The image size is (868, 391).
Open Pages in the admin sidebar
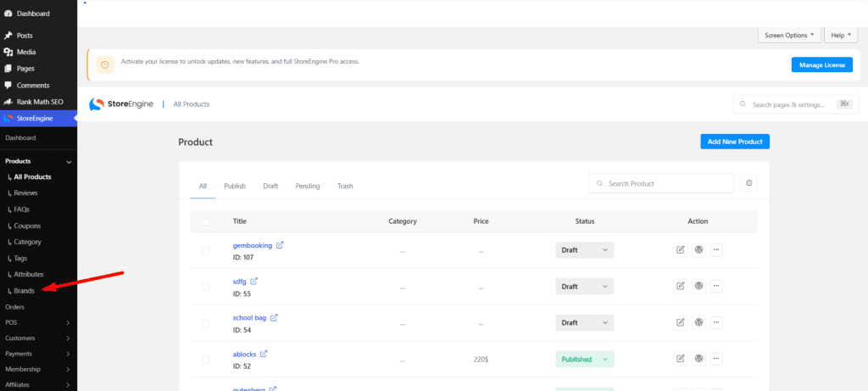[25, 69]
